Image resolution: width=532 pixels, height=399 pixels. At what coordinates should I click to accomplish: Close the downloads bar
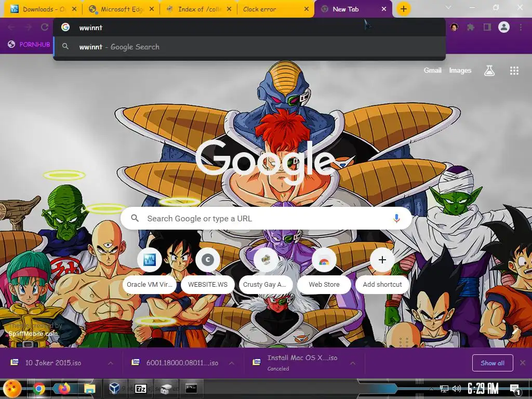523,363
